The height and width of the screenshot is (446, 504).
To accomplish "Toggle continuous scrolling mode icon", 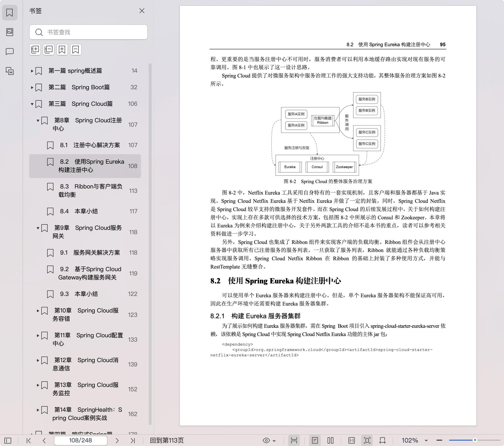I will pos(294,441).
